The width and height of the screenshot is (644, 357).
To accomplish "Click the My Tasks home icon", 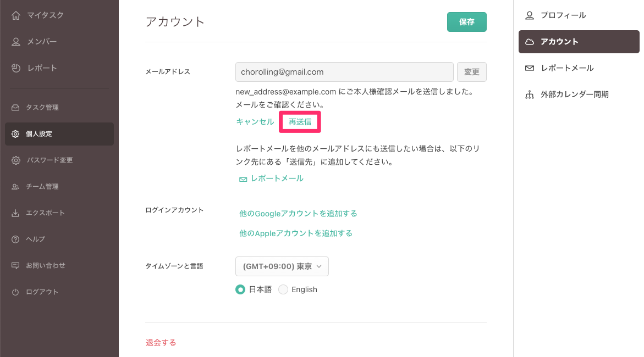I will click(16, 15).
